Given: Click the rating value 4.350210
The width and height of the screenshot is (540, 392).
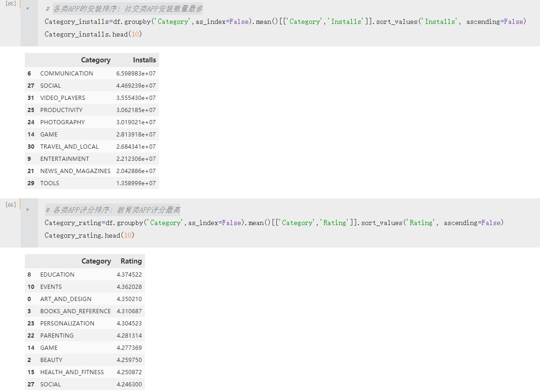Looking at the screenshot, I should tap(129, 299).
